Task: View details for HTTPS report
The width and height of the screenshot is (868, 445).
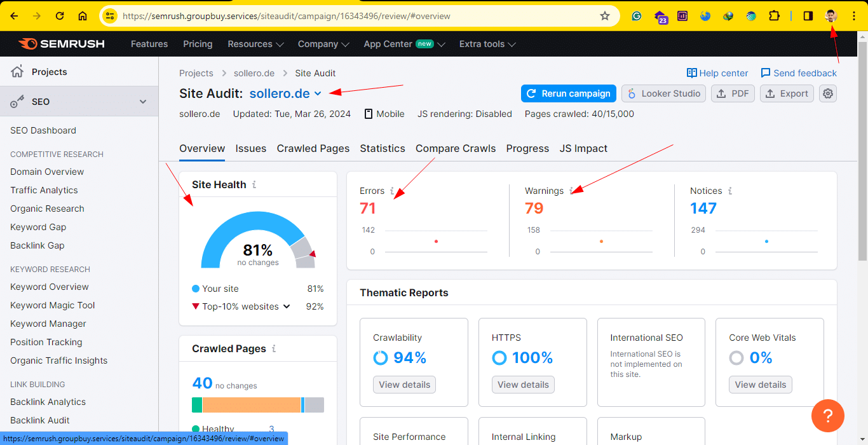Action: click(x=523, y=385)
